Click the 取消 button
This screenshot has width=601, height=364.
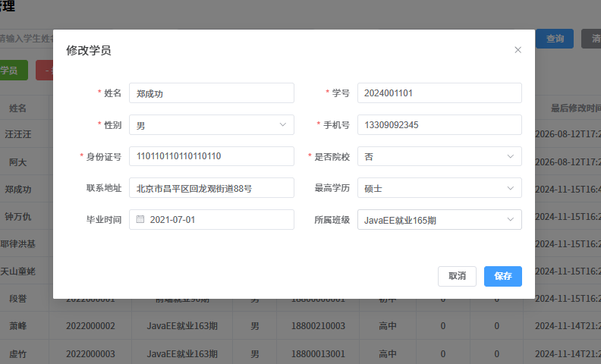[x=457, y=276]
